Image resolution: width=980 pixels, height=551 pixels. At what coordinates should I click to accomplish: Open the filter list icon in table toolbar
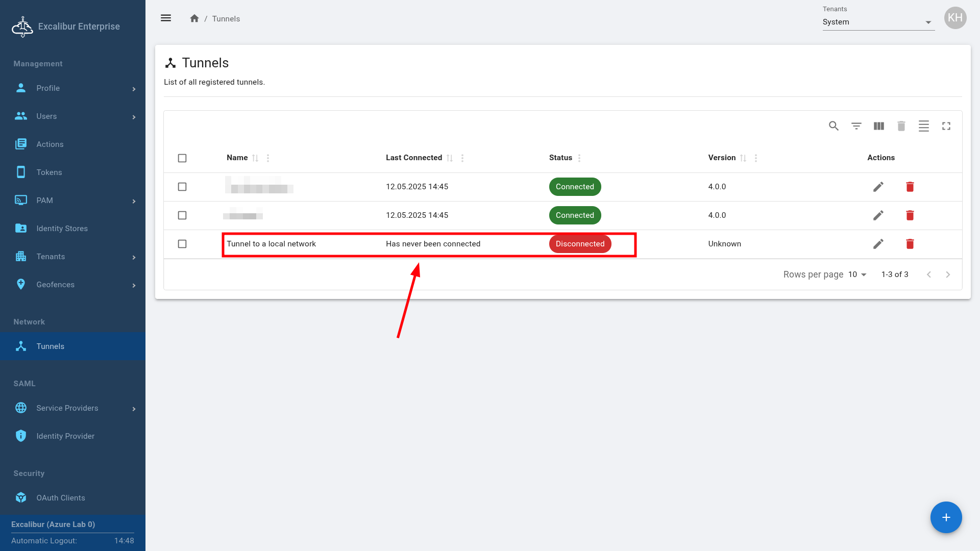coord(856,126)
